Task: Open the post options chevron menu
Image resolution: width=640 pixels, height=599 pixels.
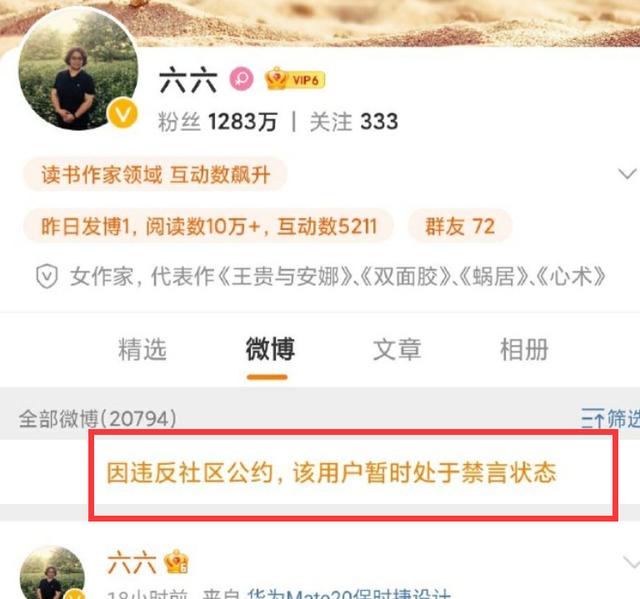Action: (x=631, y=564)
